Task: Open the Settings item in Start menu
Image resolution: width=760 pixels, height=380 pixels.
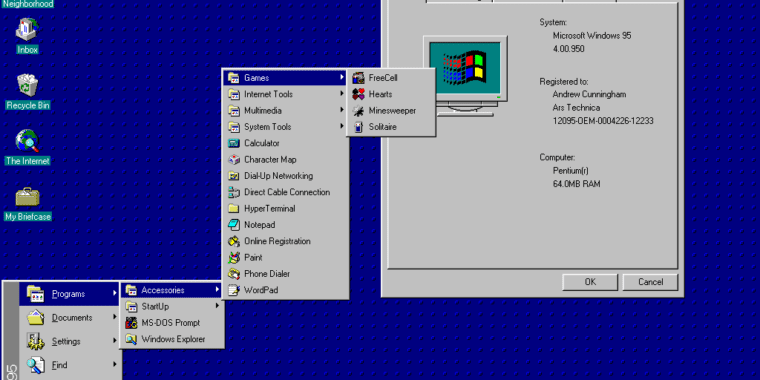Action: 69,341
